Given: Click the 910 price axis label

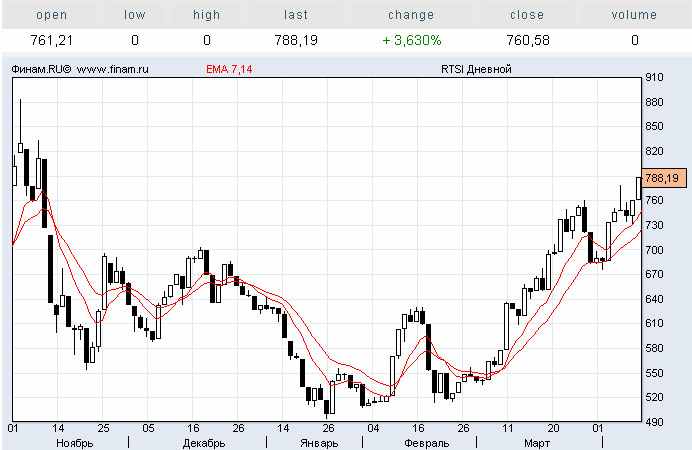Looking at the screenshot, I should (x=654, y=78).
